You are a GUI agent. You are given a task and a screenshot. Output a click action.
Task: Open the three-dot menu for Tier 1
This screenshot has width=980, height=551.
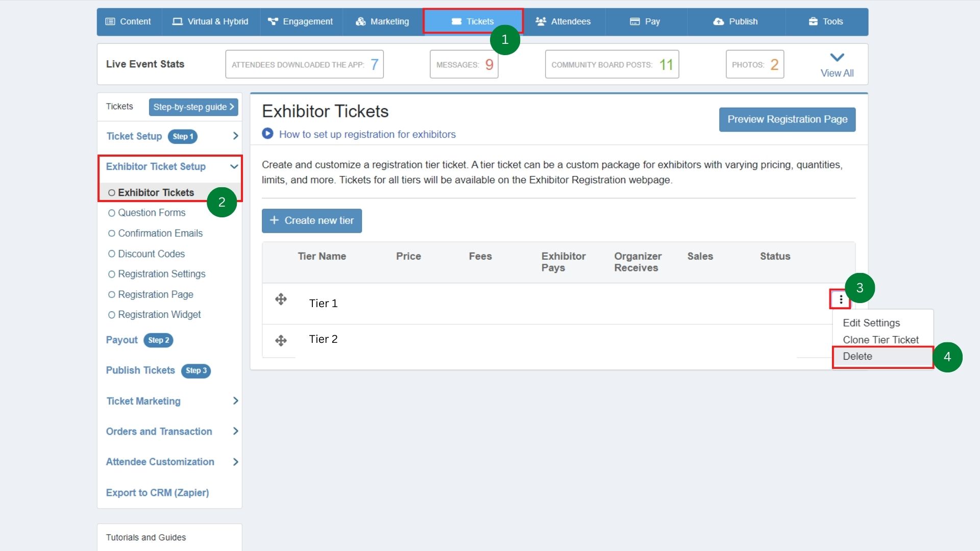pyautogui.click(x=840, y=299)
